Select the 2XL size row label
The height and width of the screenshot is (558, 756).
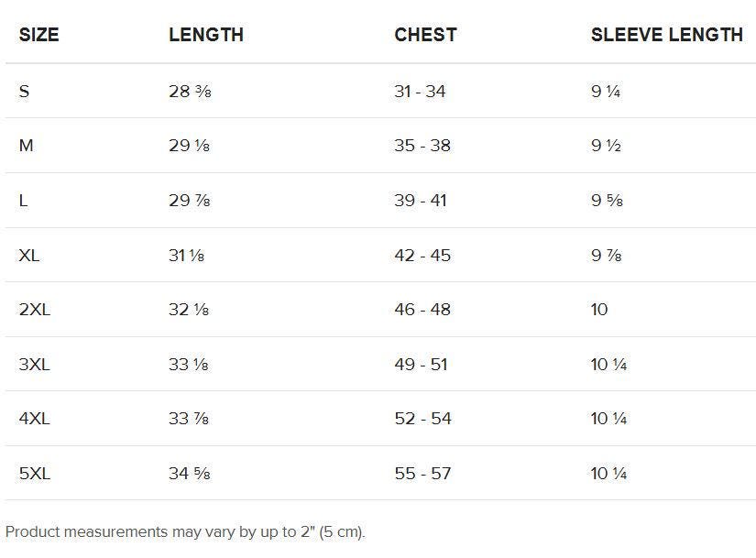34,310
